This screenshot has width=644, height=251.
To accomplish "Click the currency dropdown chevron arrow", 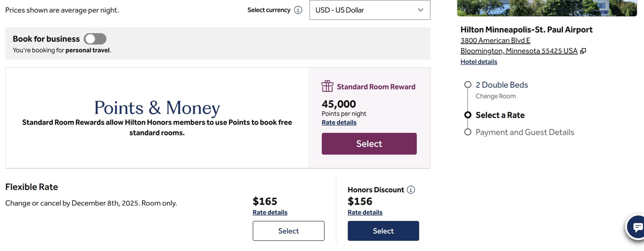I will pyautogui.click(x=420, y=10).
